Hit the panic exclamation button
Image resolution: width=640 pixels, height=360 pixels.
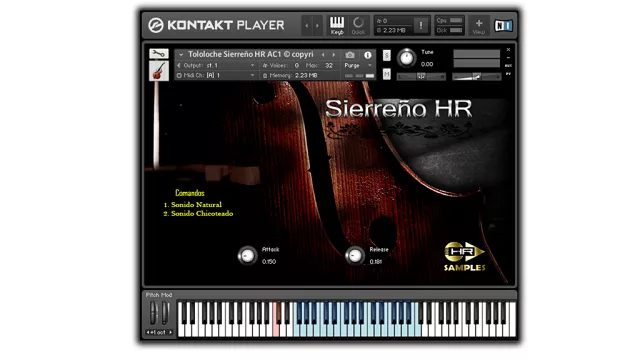tap(421, 25)
